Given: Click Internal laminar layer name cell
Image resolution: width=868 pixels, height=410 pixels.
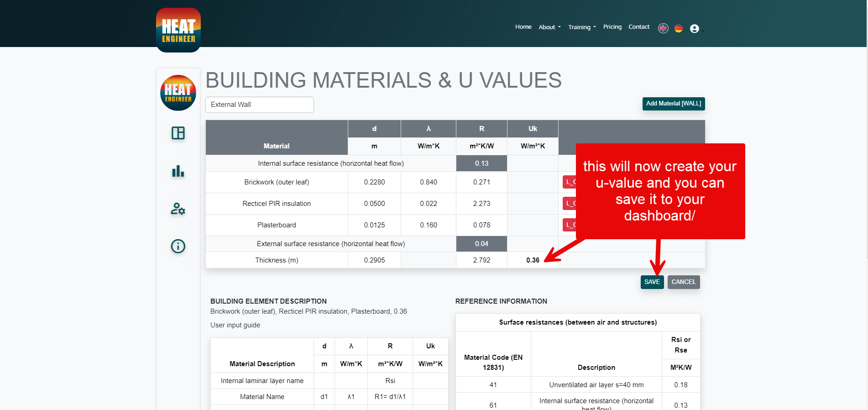Looking at the screenshot, I should 262,381.
